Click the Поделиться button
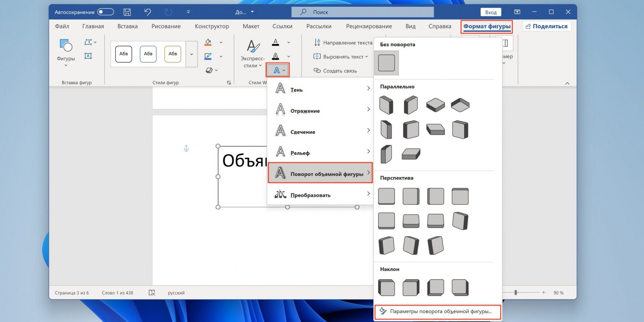 (x=547, y=26)
